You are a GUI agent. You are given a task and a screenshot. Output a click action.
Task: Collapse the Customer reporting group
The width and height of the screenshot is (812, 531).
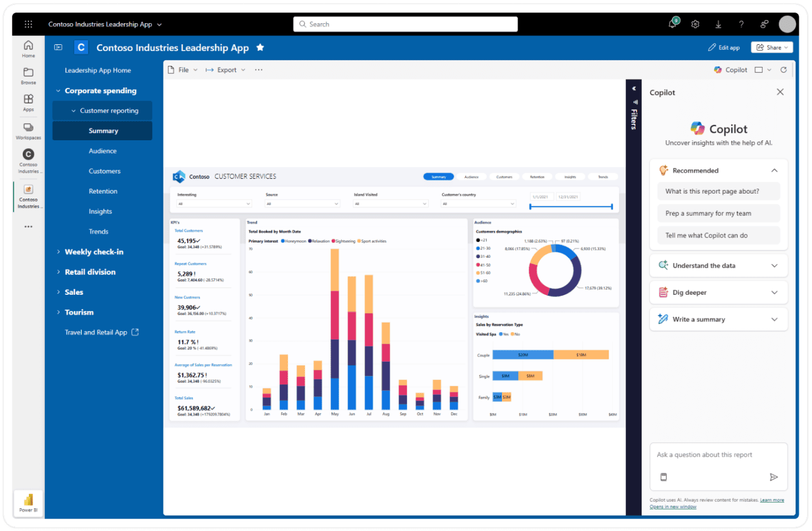(x=74, y=111)
